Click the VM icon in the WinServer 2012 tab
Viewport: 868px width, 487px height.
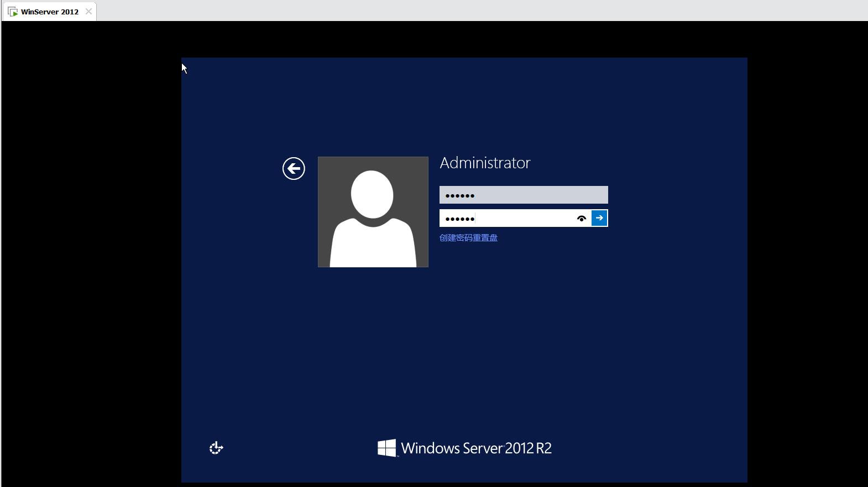tap(13, 12)
